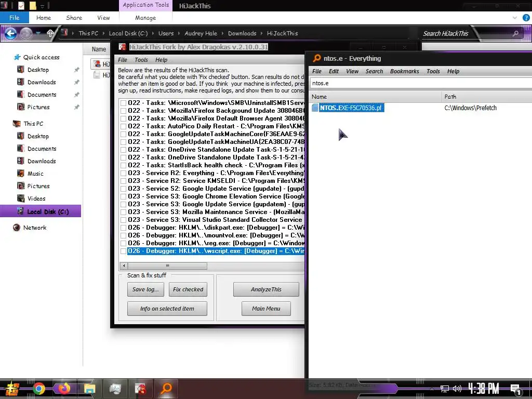Click the Forward arrow in Explorer

pyautogui.click(x=26, y=33)
